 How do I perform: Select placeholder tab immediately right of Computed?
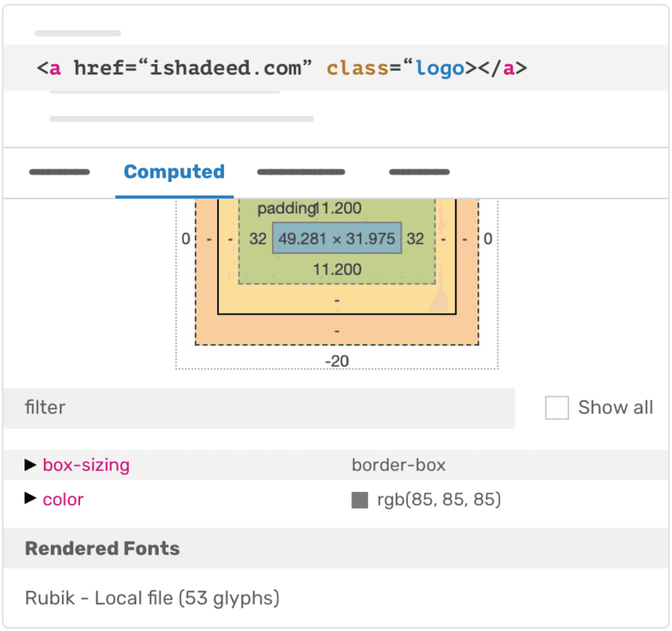[x=301, y=172]
